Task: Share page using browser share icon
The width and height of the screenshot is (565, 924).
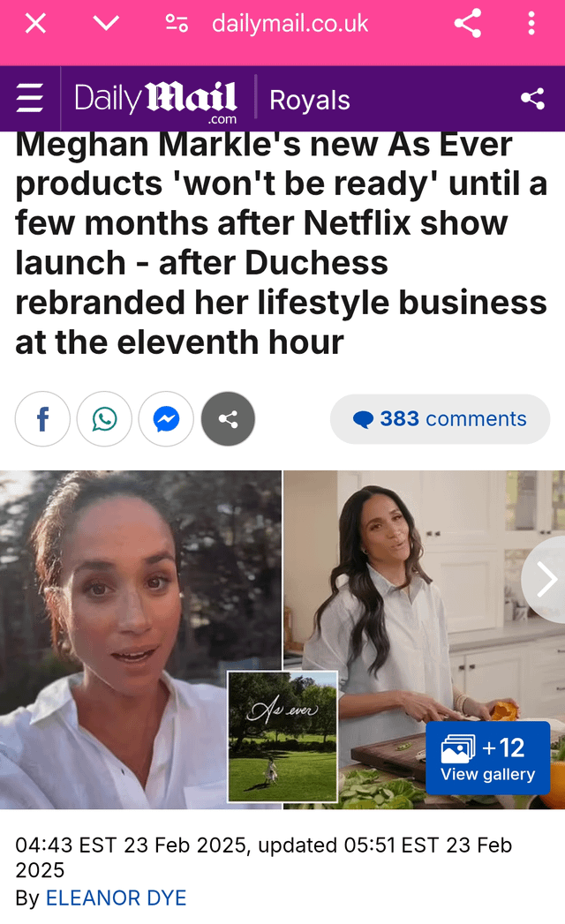Action: (468, 24)
